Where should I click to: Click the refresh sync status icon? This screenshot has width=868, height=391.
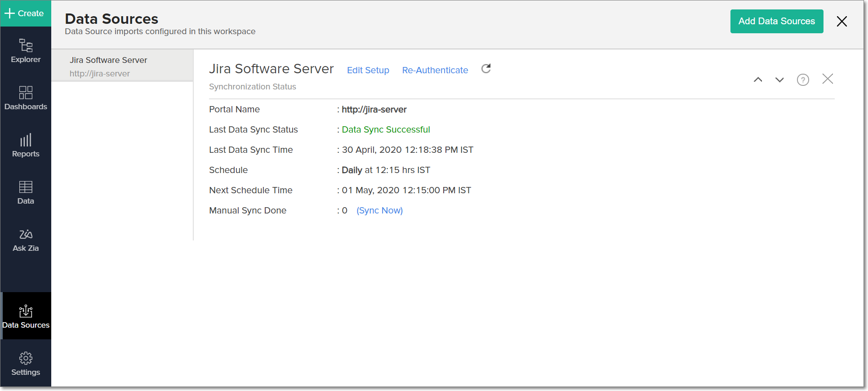pyautogui.click(x=486, y=69)
